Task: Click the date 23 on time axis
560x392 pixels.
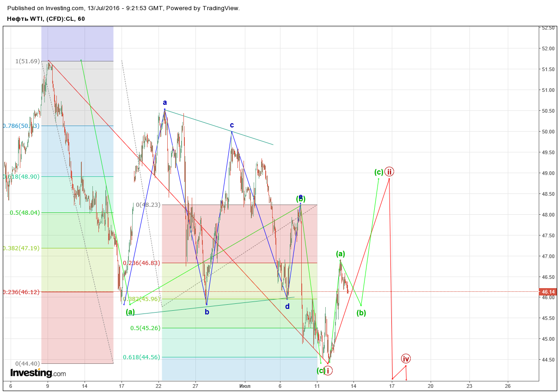Action: pyautogui.click(x=469, y=386)
